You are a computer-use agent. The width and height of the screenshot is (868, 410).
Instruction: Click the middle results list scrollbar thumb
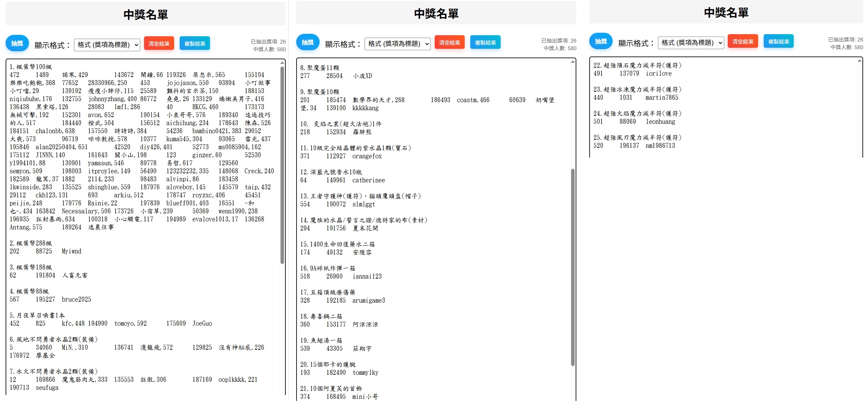[573, 267]
